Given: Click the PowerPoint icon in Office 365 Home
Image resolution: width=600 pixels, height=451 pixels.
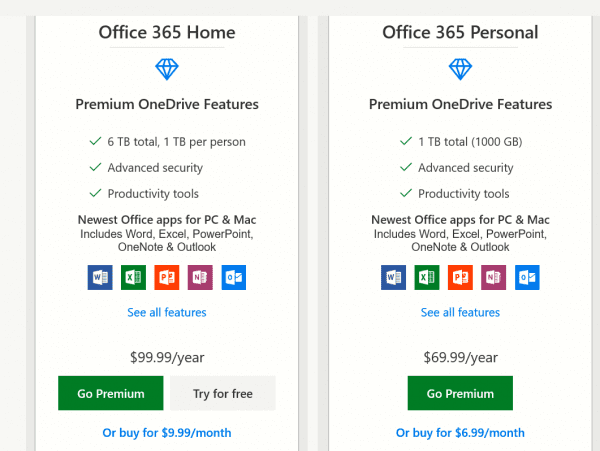Looking at the screenshot, I should pos(167,277).
